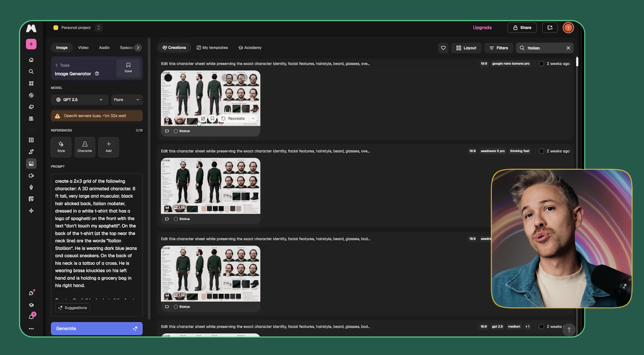644x355 pixels.
Task: Click the sidebar search magnifier icon
Action: pos(31,72)
